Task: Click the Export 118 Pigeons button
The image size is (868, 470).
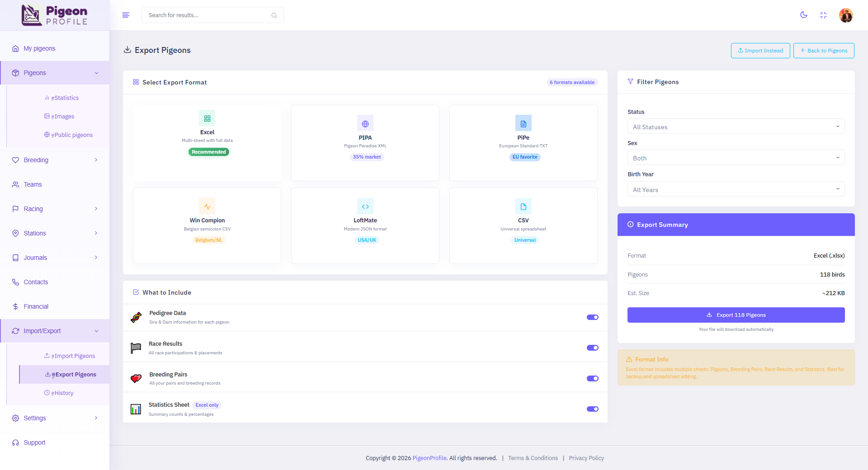Action: (x=736, y=315)
